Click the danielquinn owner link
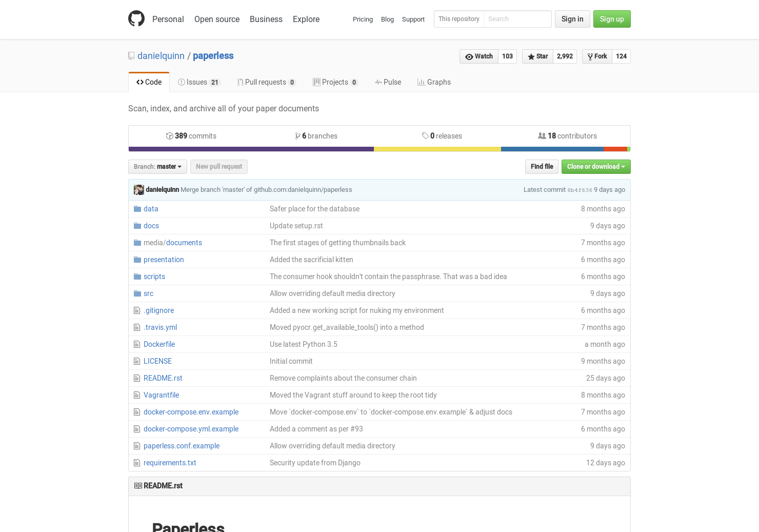 click(161, 56)
